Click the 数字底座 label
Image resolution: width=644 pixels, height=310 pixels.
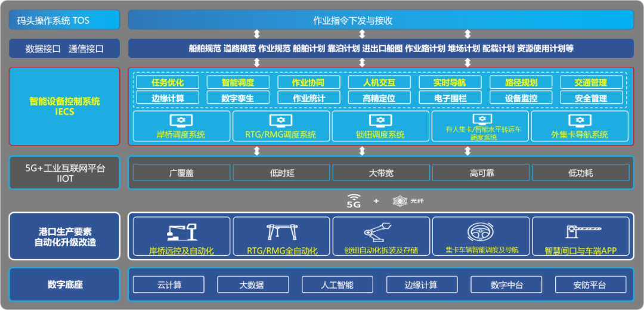(64, 284)
